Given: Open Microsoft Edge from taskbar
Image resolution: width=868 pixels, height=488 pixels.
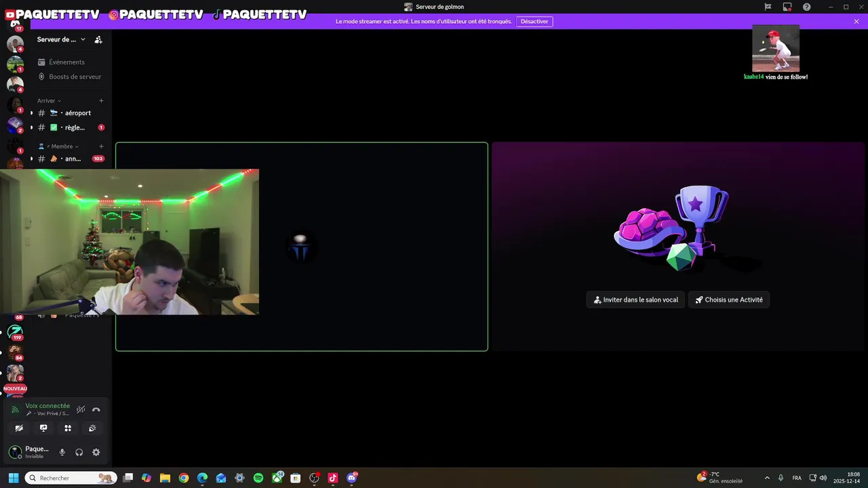Looking at the screenshot, I should 202,478.
